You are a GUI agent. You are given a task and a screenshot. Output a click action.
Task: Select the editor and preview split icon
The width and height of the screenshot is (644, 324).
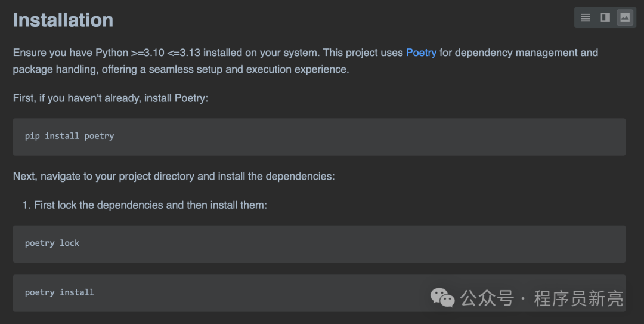605,18
